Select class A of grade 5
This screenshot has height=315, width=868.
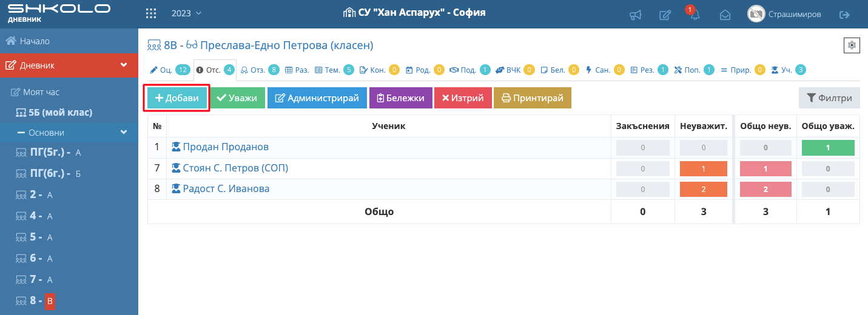[x=50, y=237]
